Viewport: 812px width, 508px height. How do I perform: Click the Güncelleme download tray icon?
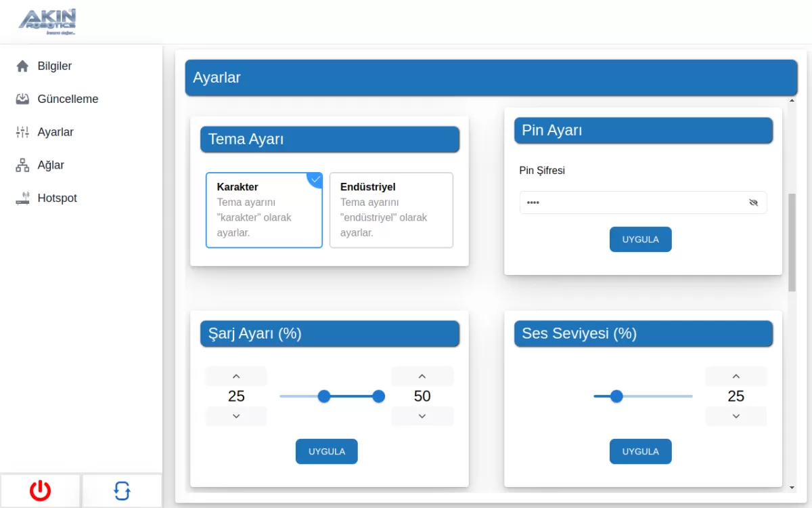coord(22,99)
